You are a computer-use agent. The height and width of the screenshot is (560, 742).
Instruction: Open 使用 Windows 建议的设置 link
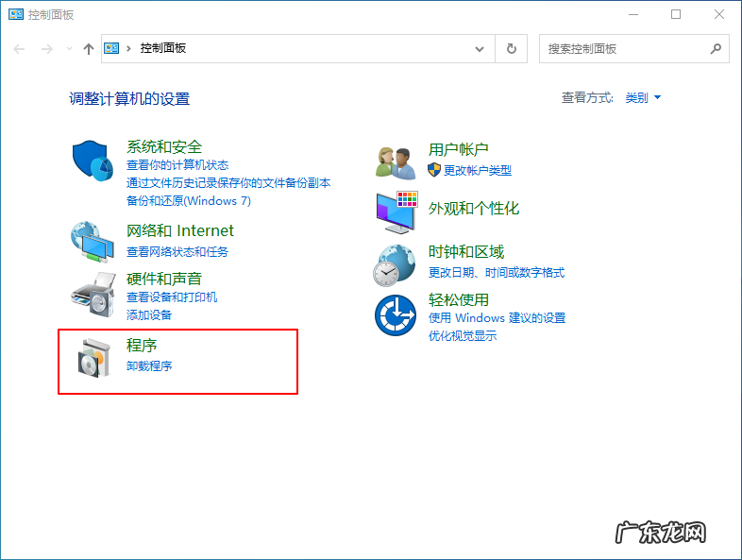pyautogui.click(x=497, y=317)
